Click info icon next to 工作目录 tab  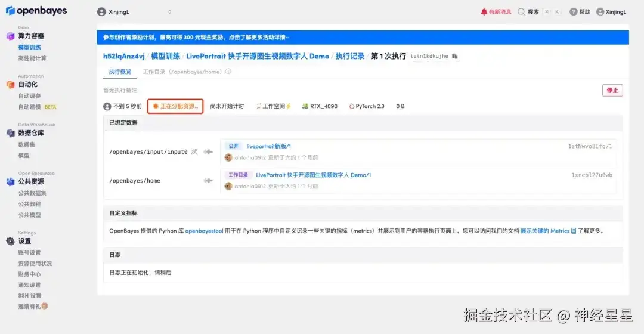point(228,72)
